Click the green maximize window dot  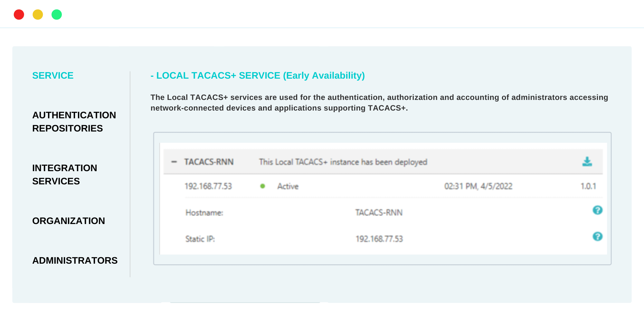57,15
